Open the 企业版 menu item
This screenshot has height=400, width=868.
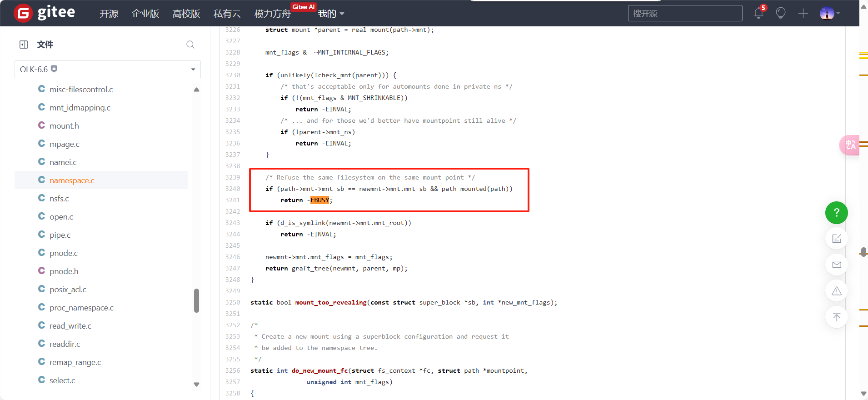click(x=145, y=14)
